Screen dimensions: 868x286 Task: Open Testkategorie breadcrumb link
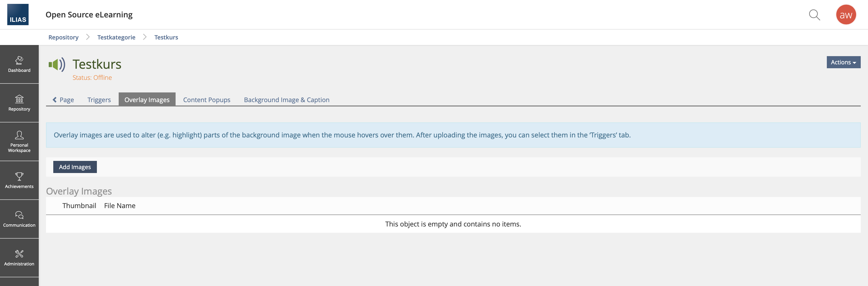(x=116, y=37)
